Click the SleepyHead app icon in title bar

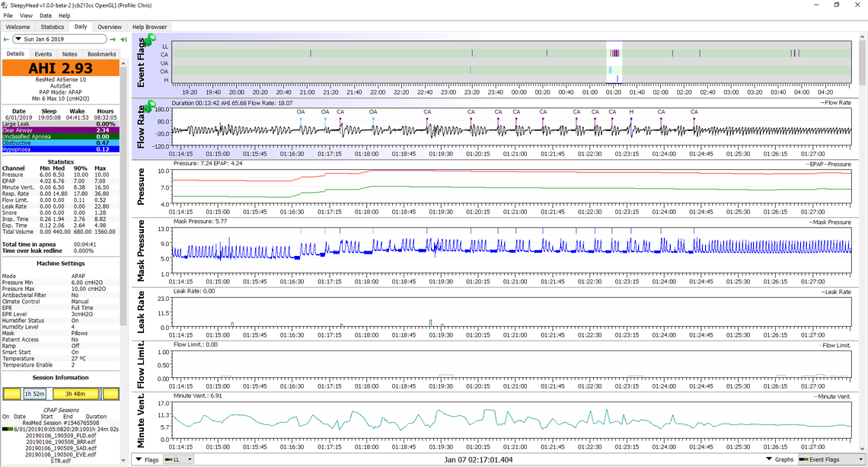pyautogui.click(x=5, y=5)
